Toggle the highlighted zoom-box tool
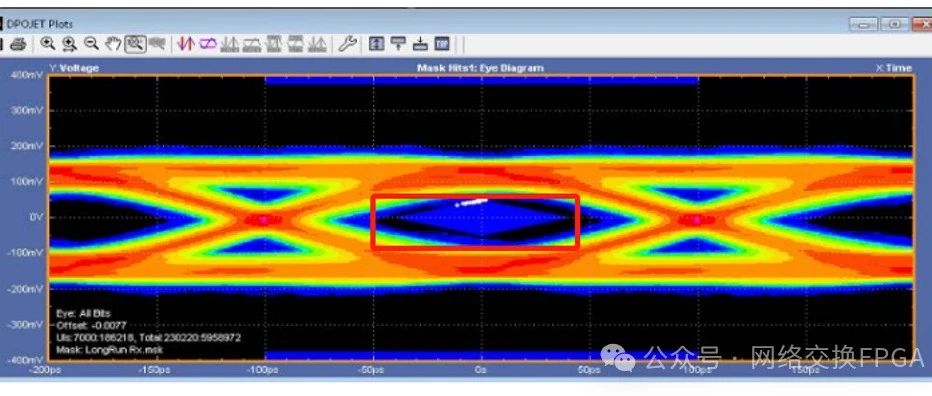932x396 pixels. tap(136, 43)
